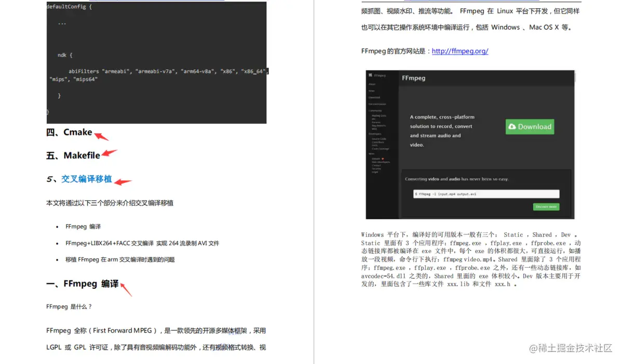Click 'Converting video and audio has never been so easy' text
Image resolution: width=623 pixels, height=364 pixels.
coord(457,179)
